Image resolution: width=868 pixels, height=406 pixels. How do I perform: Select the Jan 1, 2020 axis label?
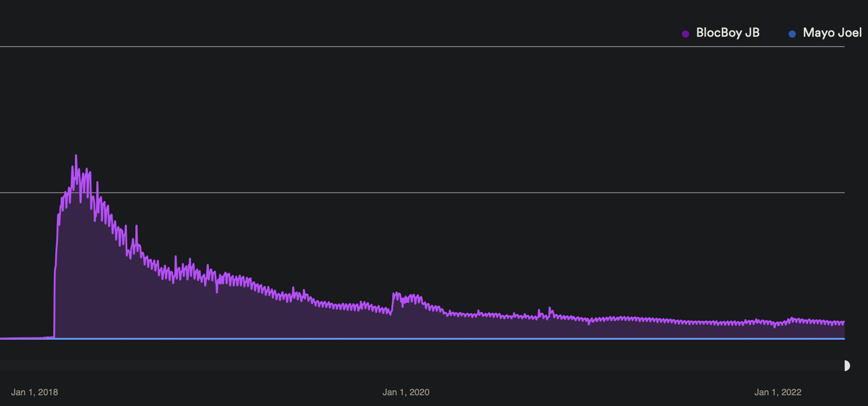(406, 392)
